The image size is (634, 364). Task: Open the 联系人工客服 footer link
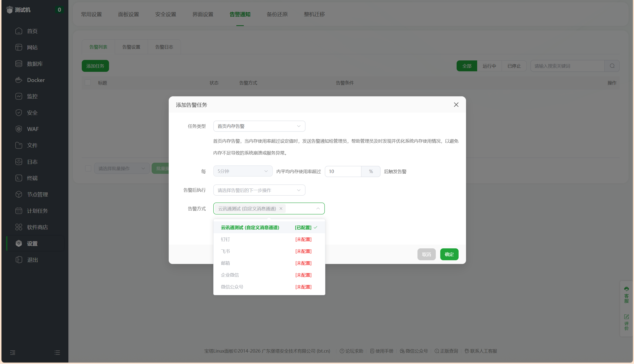coord(481,351)
